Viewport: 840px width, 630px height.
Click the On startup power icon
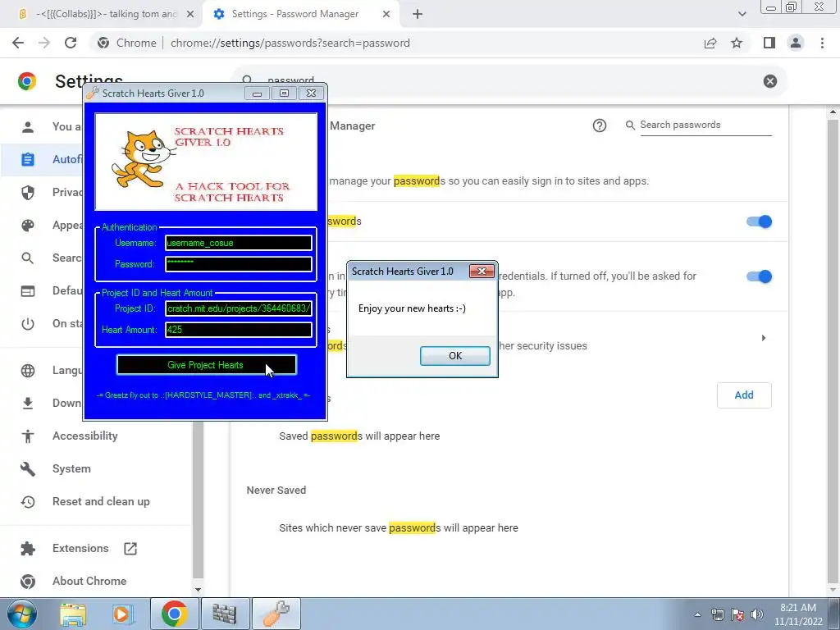(x=28, y=323)
